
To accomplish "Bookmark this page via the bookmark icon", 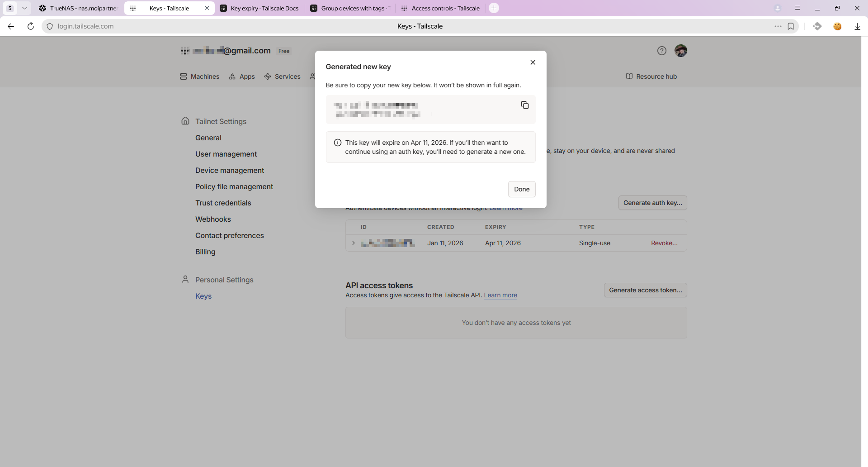I will click(791, 26).
